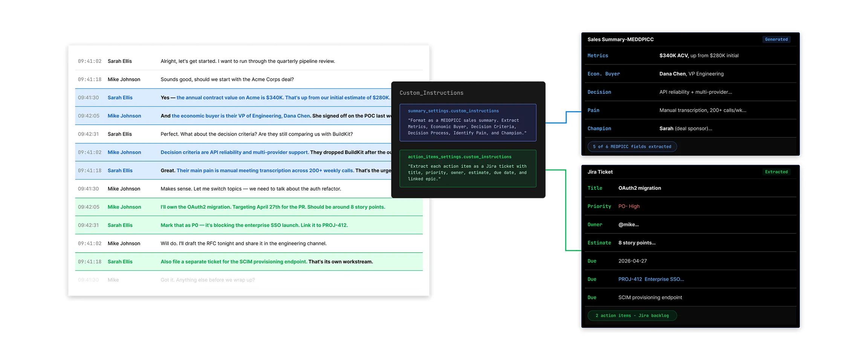Select the "API reliability + multi-provider..." value
This screenshot has height=363, width=868.
(x=695, y=92)
